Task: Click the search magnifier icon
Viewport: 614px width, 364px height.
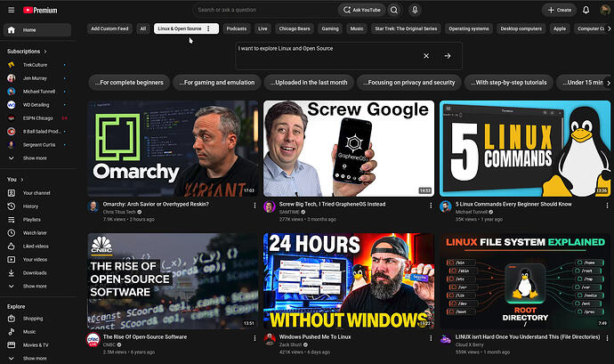Action: click(394, 10)
